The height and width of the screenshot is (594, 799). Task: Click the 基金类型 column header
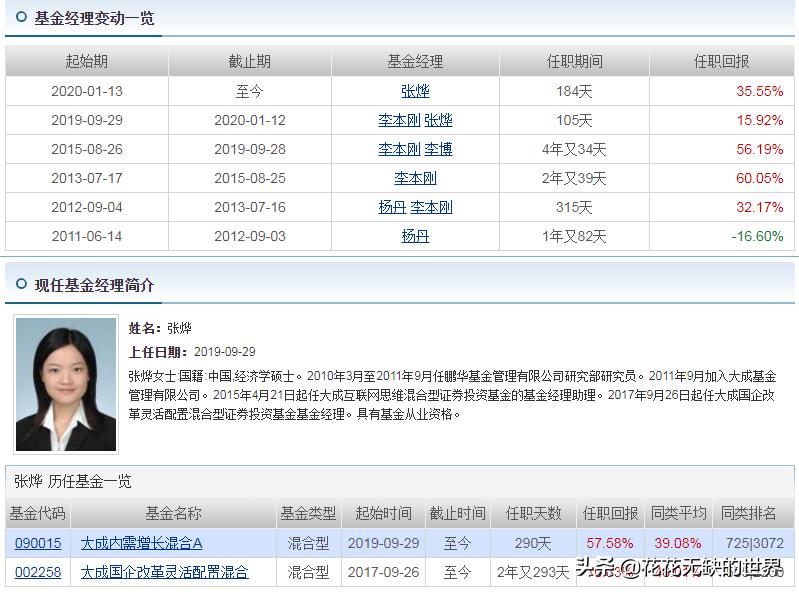point(308,514)
